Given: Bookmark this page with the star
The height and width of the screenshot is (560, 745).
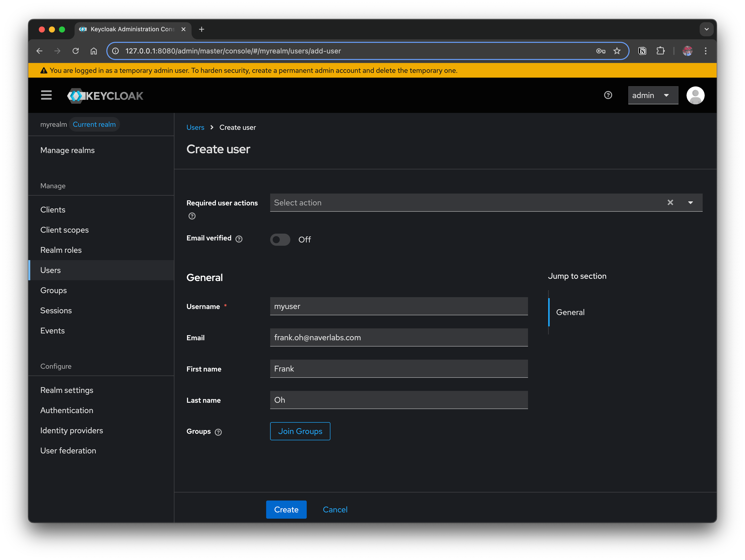Looking at the screenshot, I should pos(617,51).
